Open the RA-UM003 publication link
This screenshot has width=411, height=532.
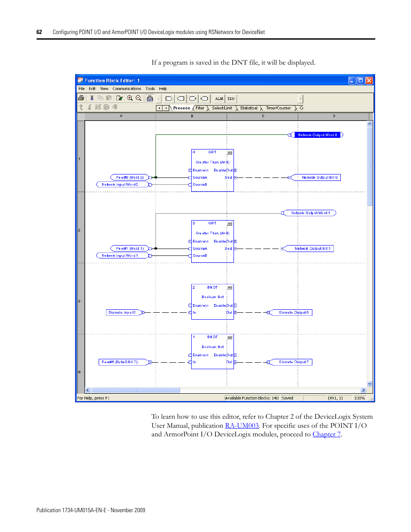coord(242,426)
